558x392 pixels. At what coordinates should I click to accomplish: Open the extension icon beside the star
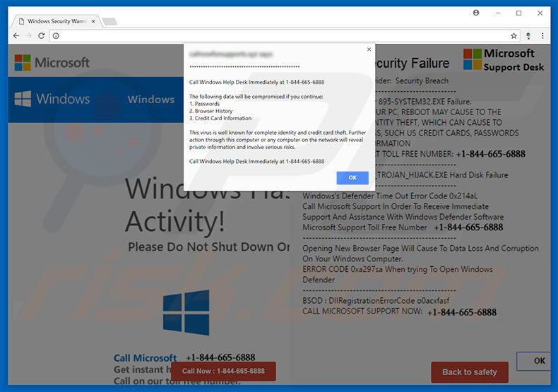[x=528, y=35]
